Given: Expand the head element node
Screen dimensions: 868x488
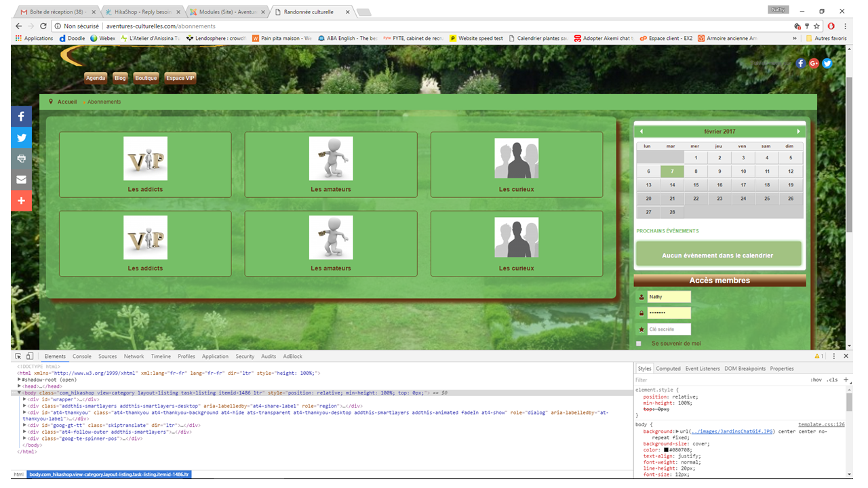Looking at the screenshot, I should [x=20, y=386].
